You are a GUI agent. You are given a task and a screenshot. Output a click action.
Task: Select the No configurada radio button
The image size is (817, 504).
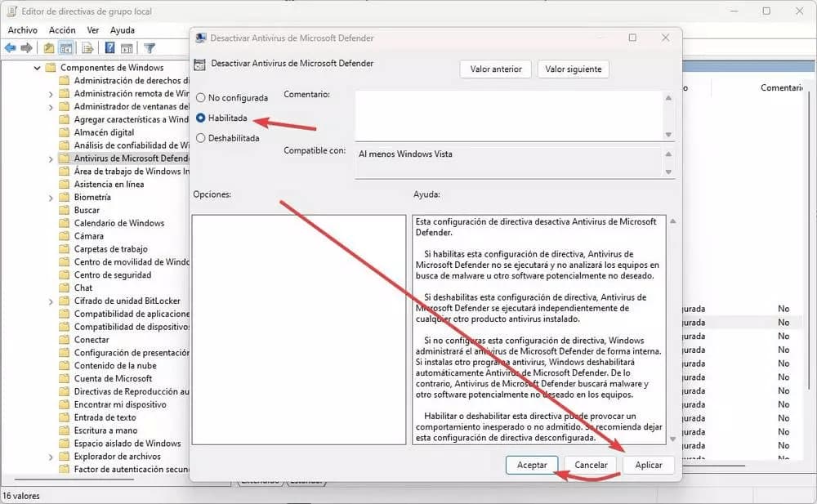[x=201, y=97]
